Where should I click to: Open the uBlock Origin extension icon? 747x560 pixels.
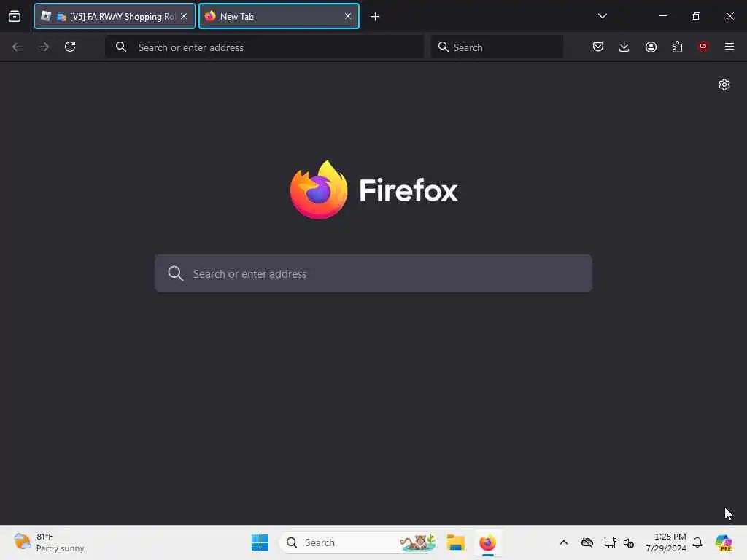tap(703, 47)
